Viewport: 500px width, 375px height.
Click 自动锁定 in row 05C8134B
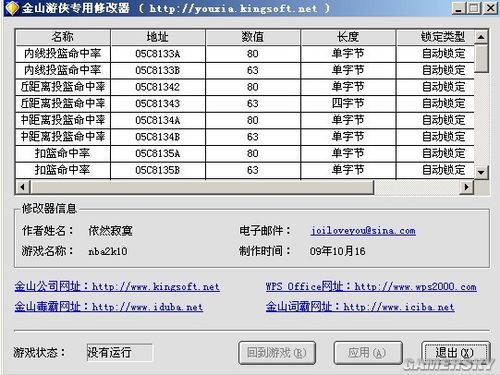pyautogui.click(x=436, y=137)
